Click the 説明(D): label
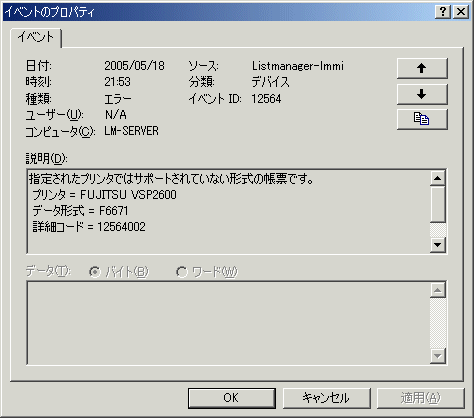 pos(47,159)
